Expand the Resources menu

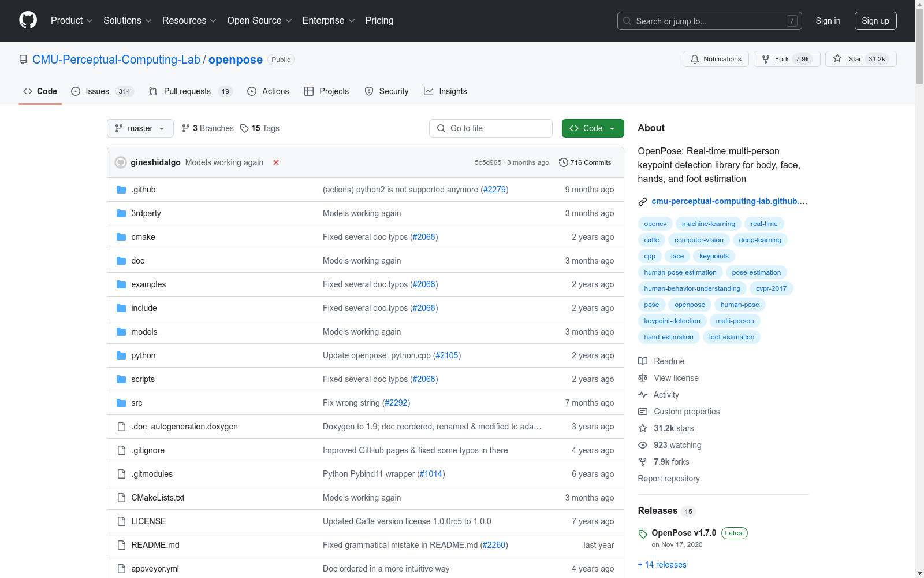(189, 20)
